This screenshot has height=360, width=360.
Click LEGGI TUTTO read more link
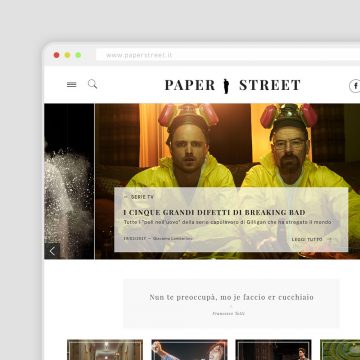(x=307, y=239)
